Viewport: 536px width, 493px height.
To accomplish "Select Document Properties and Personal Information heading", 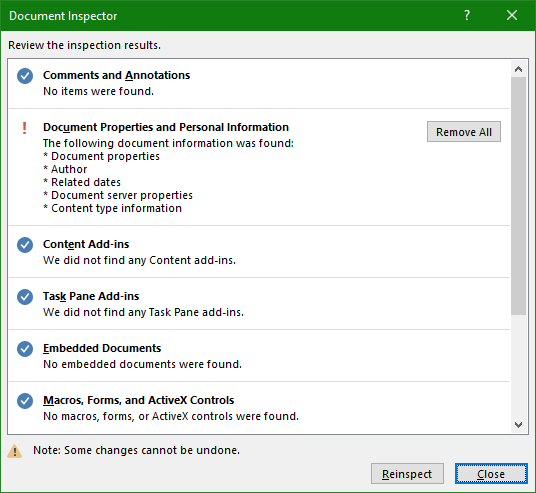I will point(166,127).
